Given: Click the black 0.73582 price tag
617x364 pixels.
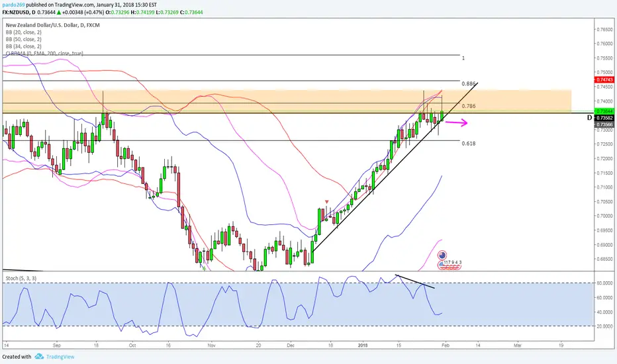Looking at the screenshot, I should (604, 118).
